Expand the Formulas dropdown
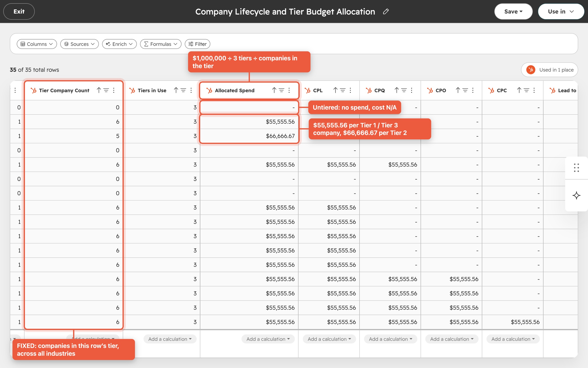The image size is (588, 368). pyautogui.click(x=161, y=44)
